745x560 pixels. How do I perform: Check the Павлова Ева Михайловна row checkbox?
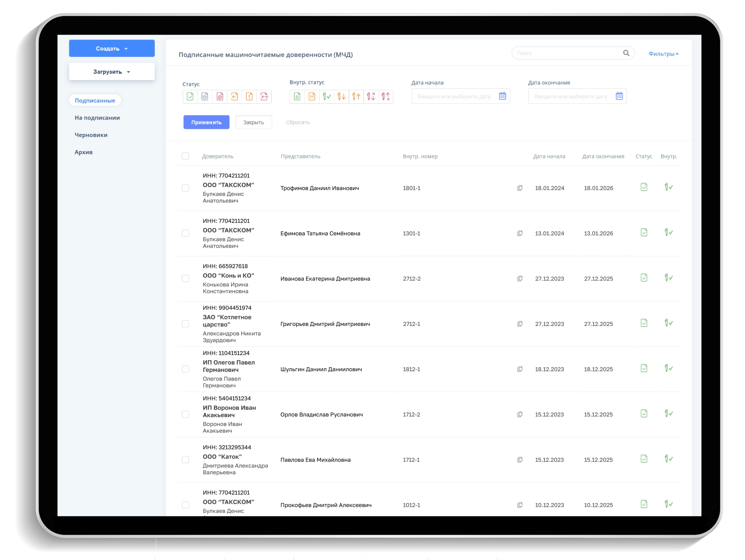(x=185, y=460)
